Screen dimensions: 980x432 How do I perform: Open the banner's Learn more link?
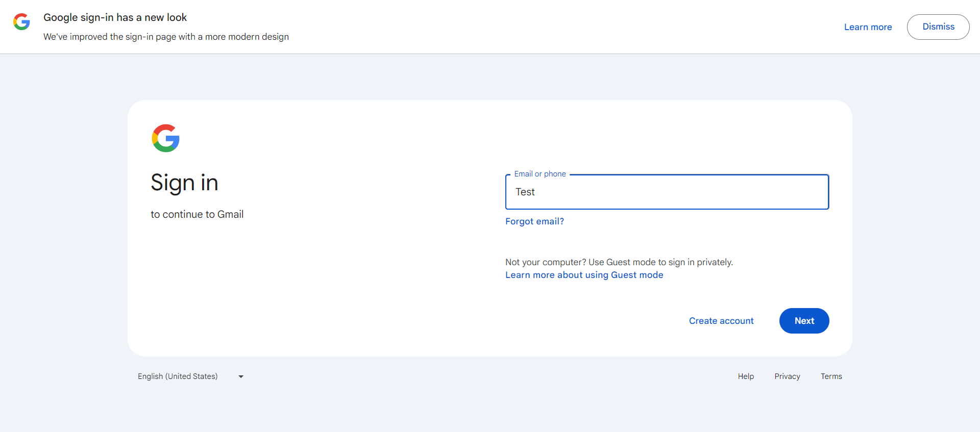click(868, 27)
